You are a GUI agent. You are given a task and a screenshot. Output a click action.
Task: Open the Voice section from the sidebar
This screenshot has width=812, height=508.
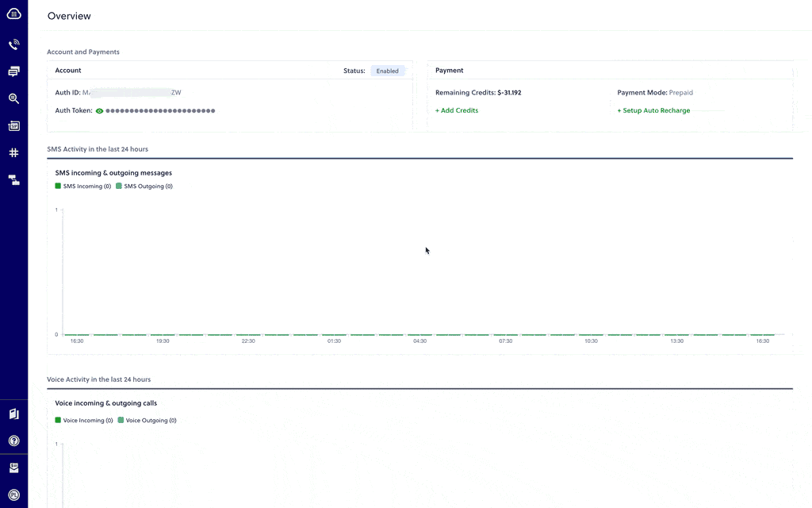click(13, 44)
